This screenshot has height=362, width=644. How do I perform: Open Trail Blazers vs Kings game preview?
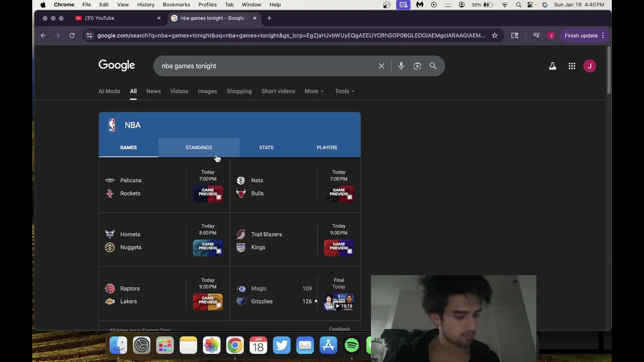click(339, 247)
